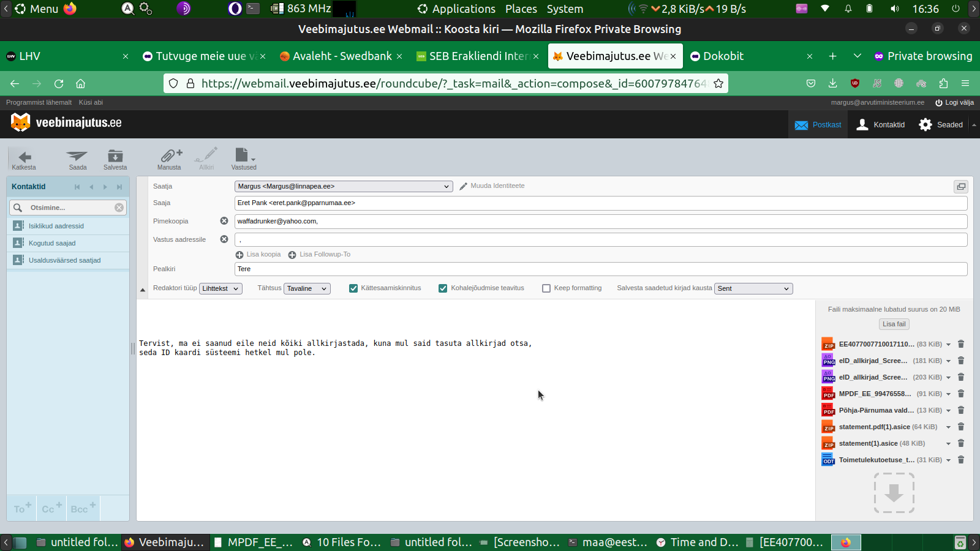Remove the Pimekoopia field
This screenshot has width=980, height=551.
click(x=224, y=221)
